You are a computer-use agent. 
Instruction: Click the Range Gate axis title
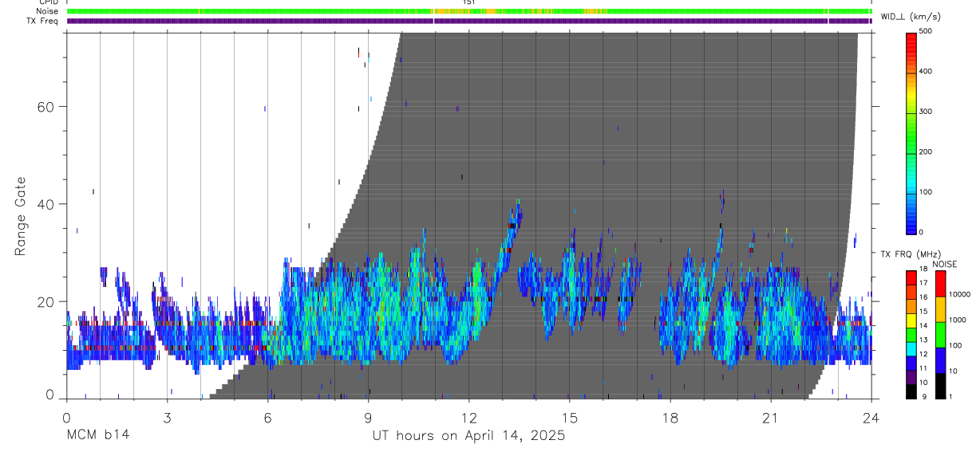22,217
